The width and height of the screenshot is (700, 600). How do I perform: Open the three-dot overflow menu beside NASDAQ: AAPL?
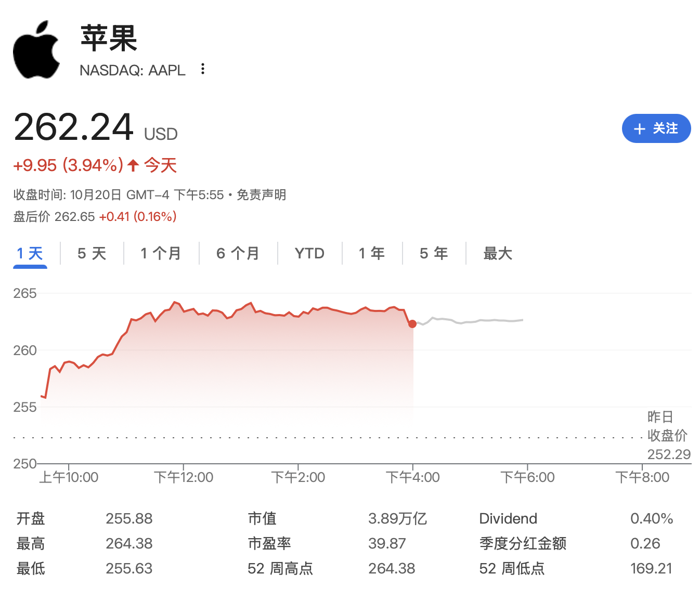pyautogui.click(x=202, y=69)
